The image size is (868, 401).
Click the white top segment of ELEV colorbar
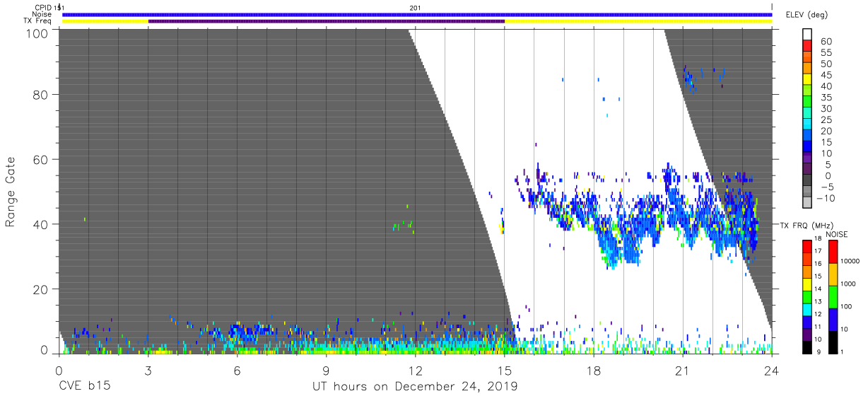coord(807,35)
